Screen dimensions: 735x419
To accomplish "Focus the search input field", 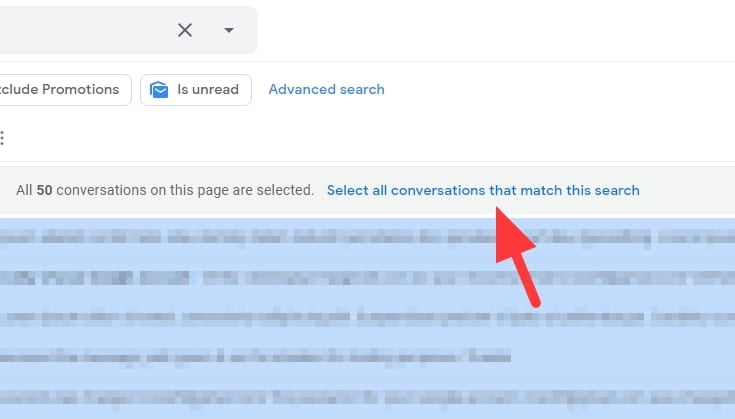I will coord(84,30).
